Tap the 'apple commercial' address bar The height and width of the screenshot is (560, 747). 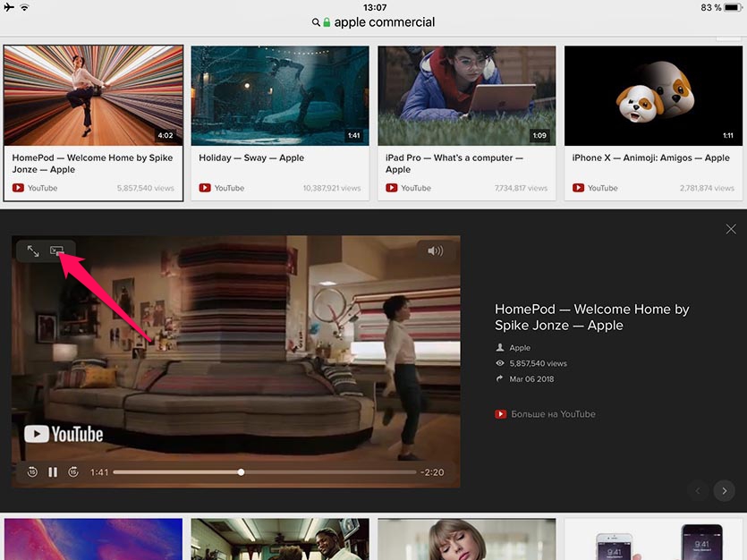pyautogui.click(x=374, y=21)
